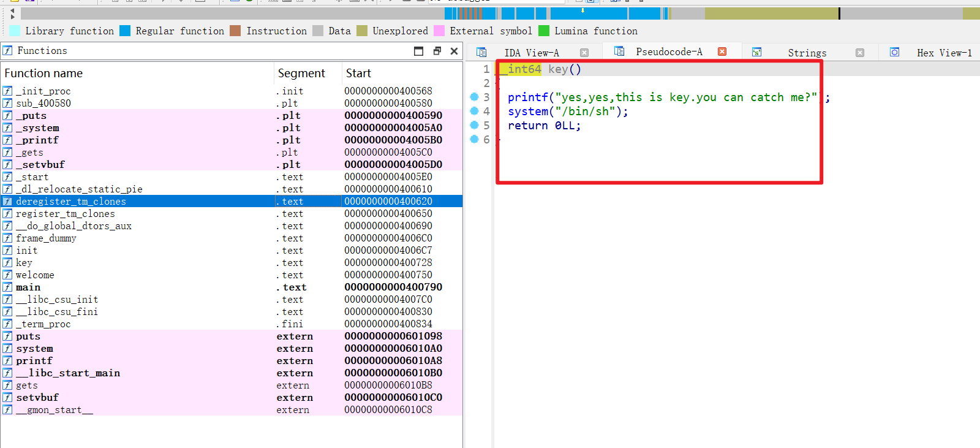This screenshot has width=980, height=448.
Task: Click the Library function color legend swatch
Action: pos(15,31)
